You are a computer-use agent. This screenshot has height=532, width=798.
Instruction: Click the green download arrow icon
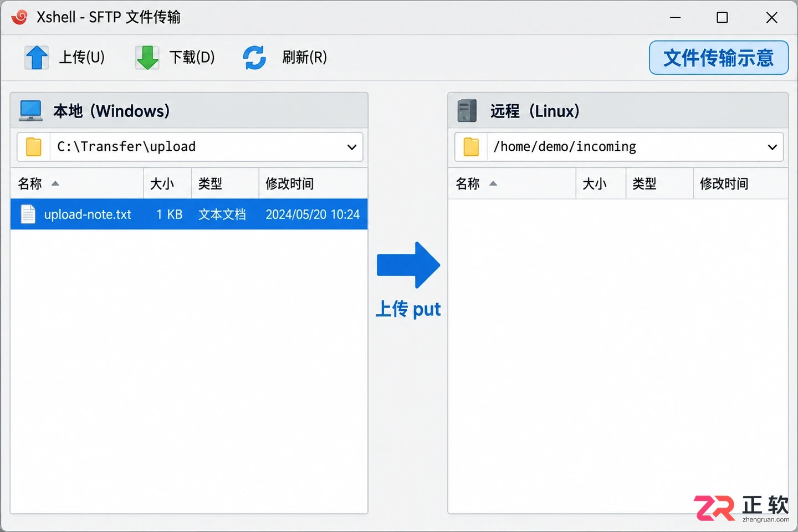click(x=147, y=58)
